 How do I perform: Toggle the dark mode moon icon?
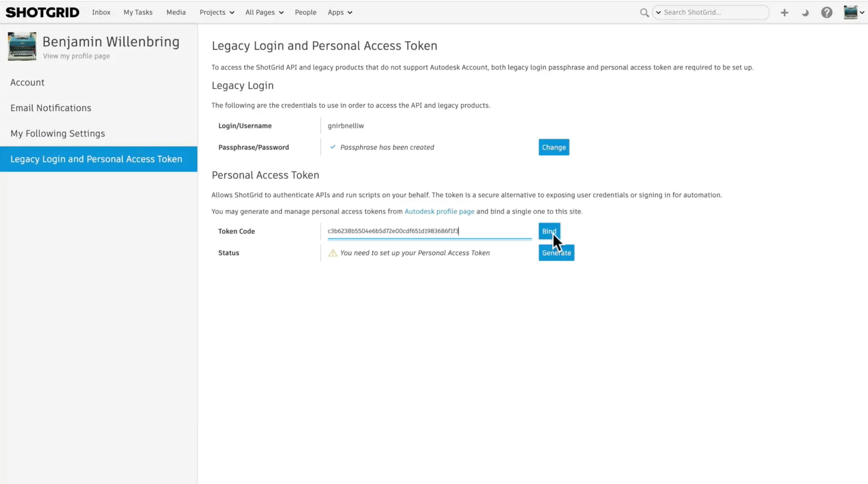[805, 13]
